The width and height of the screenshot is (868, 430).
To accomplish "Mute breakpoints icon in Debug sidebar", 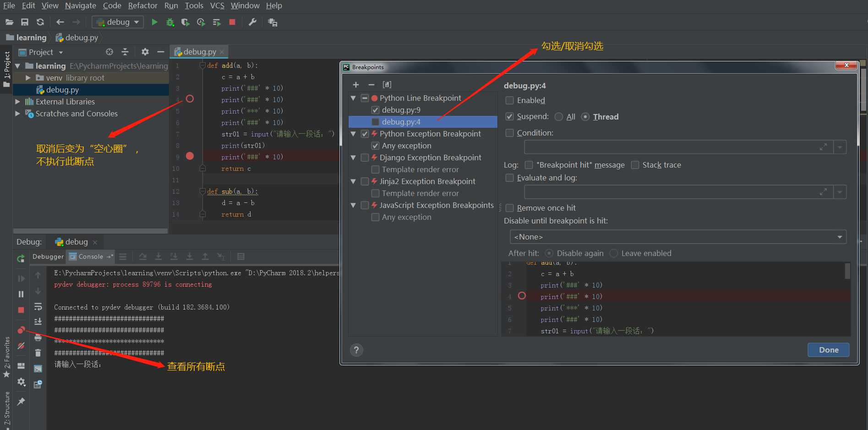I will point(21,346).
